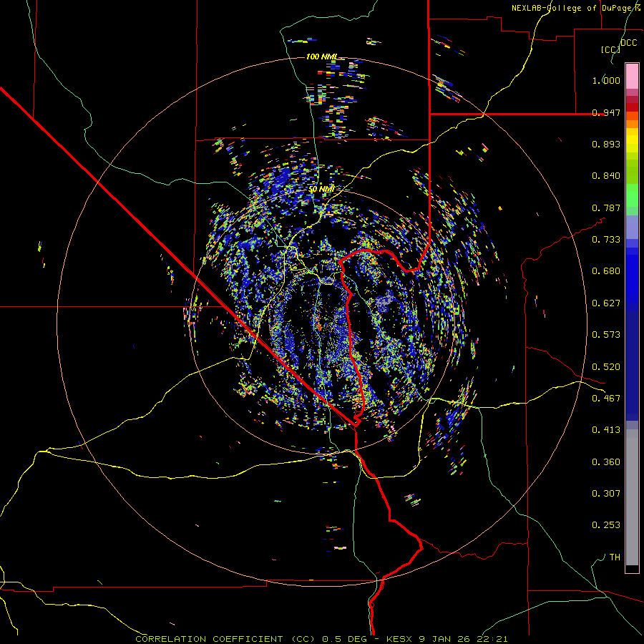Select the 0.627 legend value

pyautogui.click(x=606, y=303)
